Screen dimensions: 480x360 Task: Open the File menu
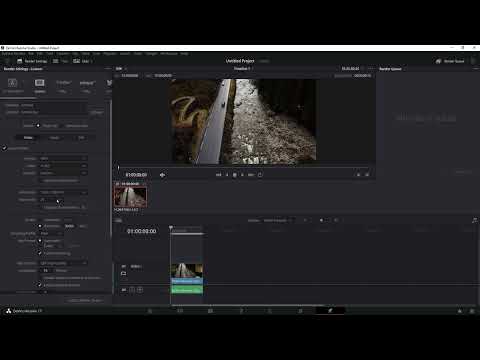click(x=31, y=54)
